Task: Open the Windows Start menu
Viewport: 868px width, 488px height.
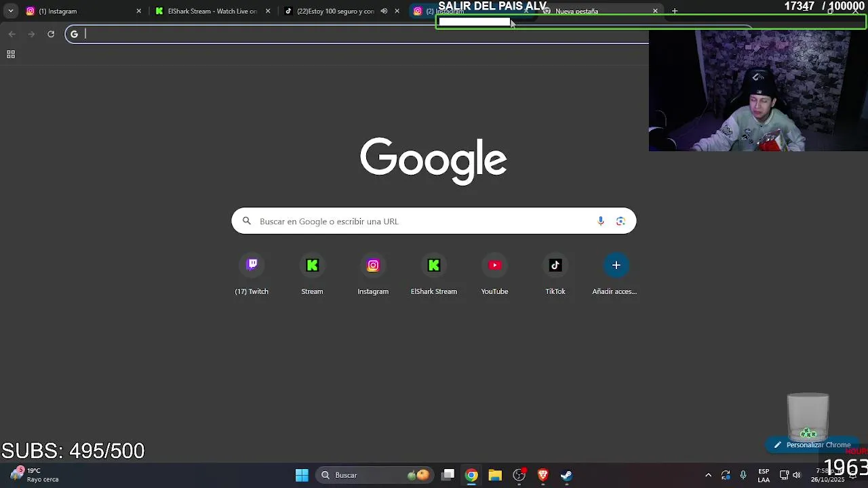Action: [302, 475]
